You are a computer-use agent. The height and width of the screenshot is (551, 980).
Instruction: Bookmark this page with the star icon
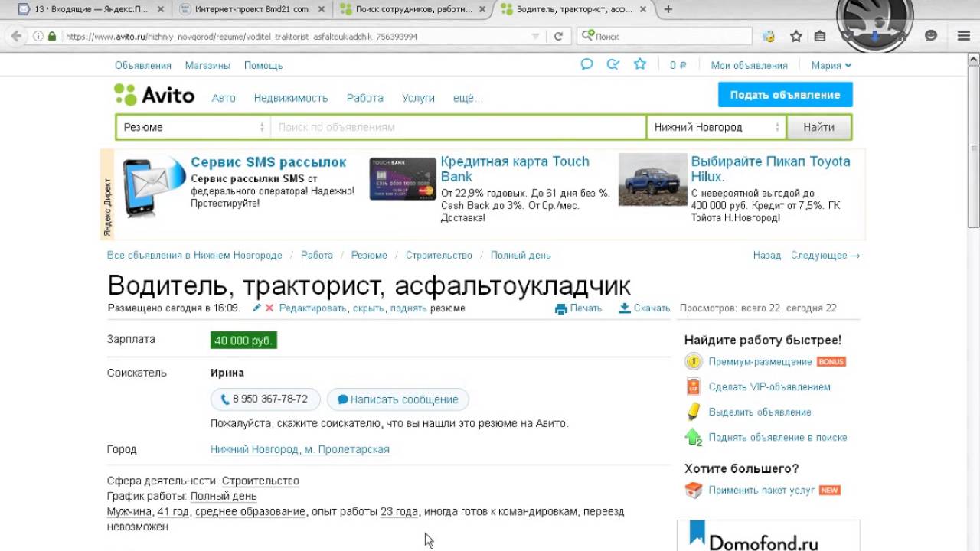pyautogui.click(x=796, y=36)
